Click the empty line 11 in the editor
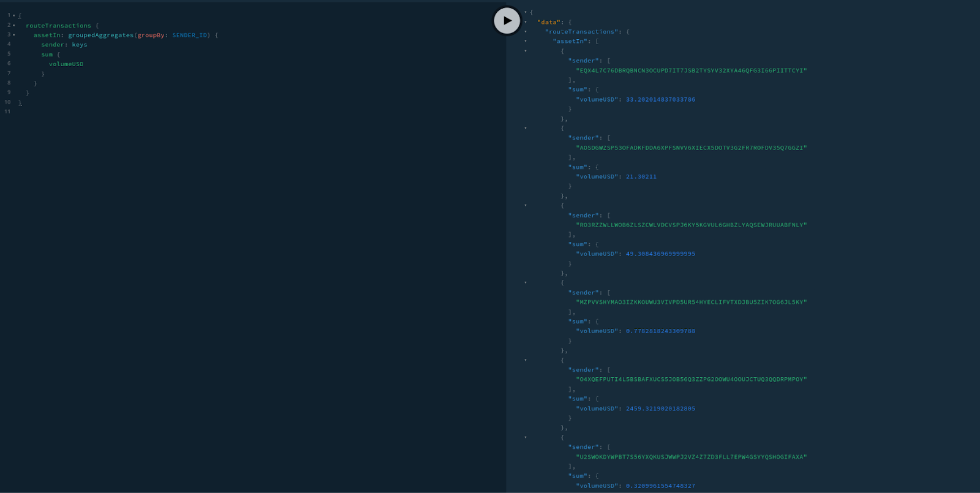Image resolution: width=980 pixels, height=493 pixels. click(123, 112)
